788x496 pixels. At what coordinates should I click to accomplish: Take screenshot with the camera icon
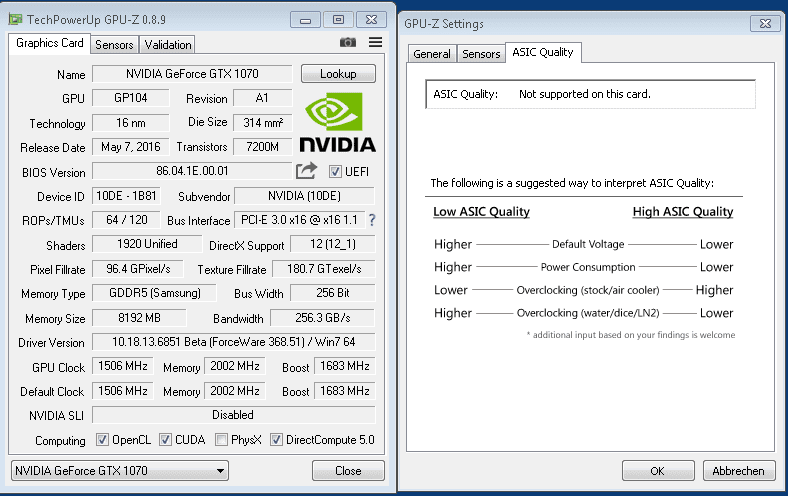[x=348, y=43]
